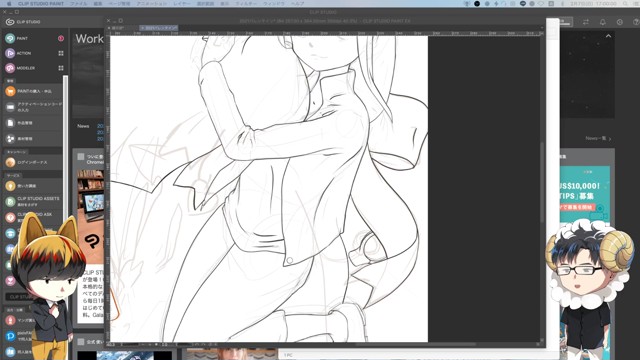Launch MODELER from the Clip Studio sidebar
640x360 pixels.
[x=20, y=68]
